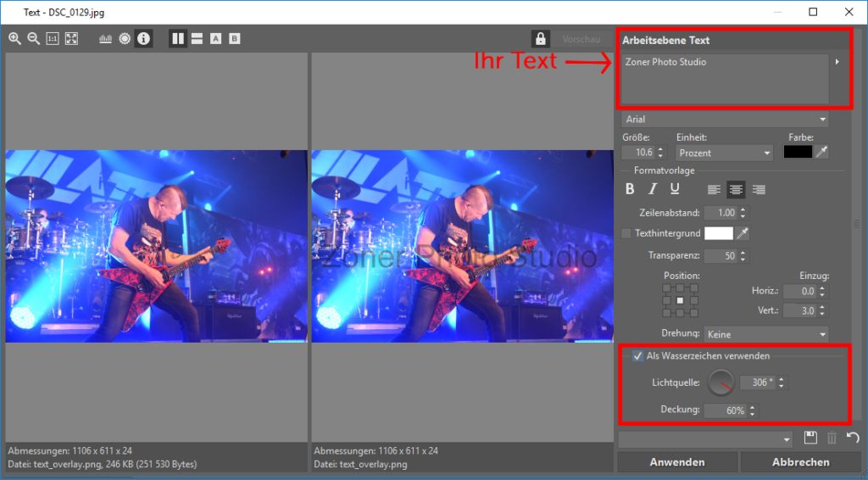Click the Vert. indent field 3.0

pos(801,310)
